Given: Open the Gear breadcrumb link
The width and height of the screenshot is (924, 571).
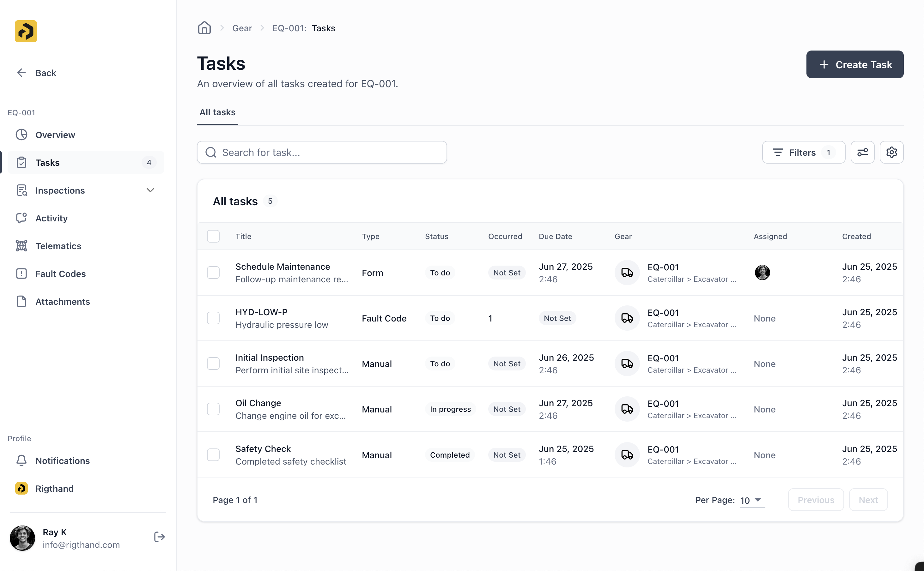Looking at the screenshot, I should tap(242, 27).
